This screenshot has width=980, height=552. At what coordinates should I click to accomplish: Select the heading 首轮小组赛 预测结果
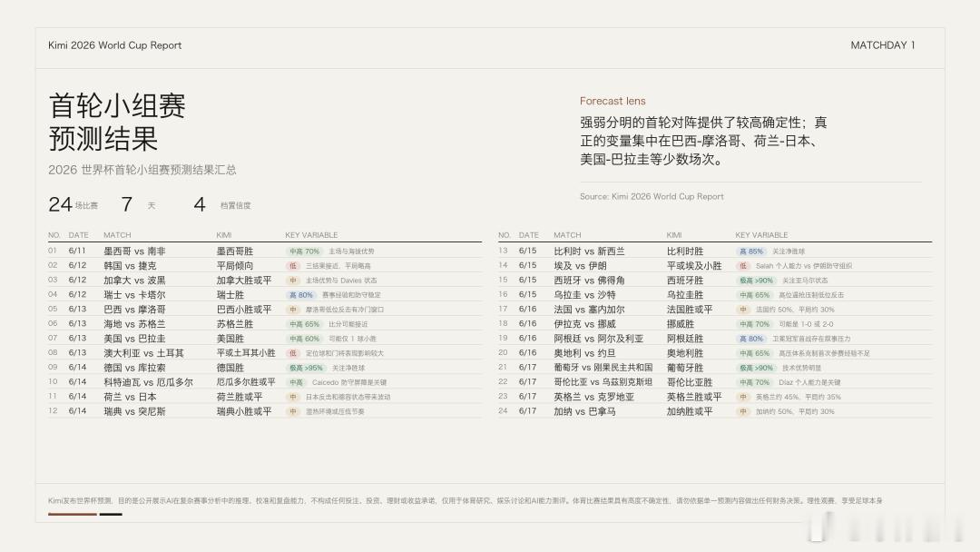click(x=117, y=122)
